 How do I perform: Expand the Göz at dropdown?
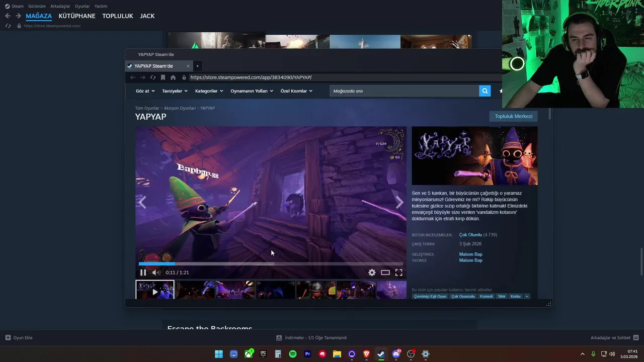click(145, 91)
